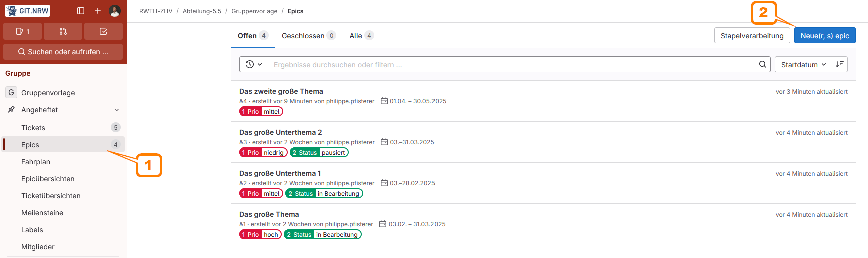Screen dimensions: 868x258
Task: Open Meilensteine in the sidebar
Action: [63, 213]
